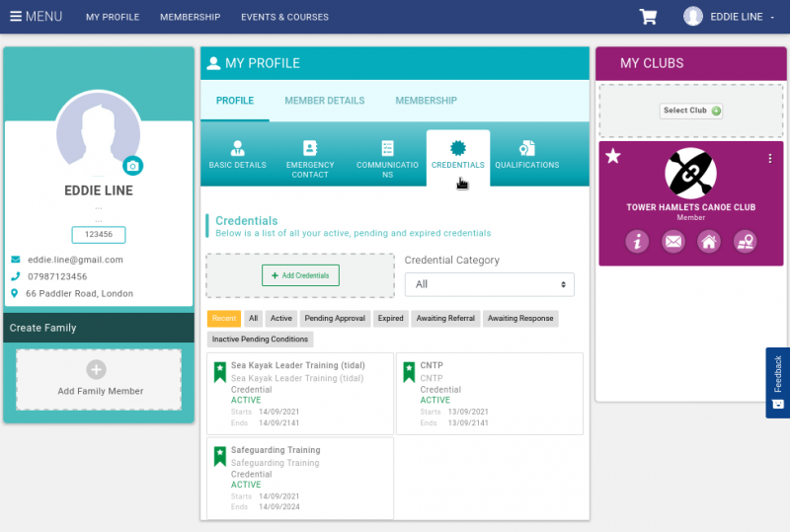Click the envelope icon on club card
This screenshot has height=532, width=790.
click(673, 241)
